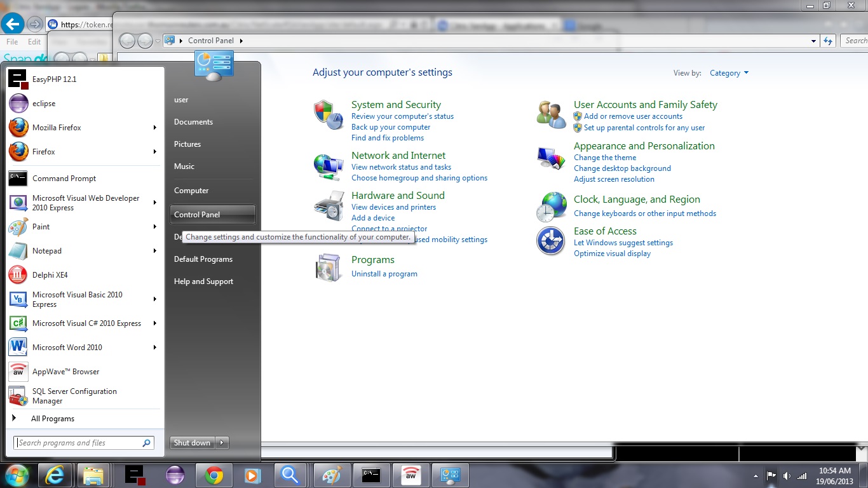
Task: Open Uninstall a program link
Action: (x=384, y=274)
